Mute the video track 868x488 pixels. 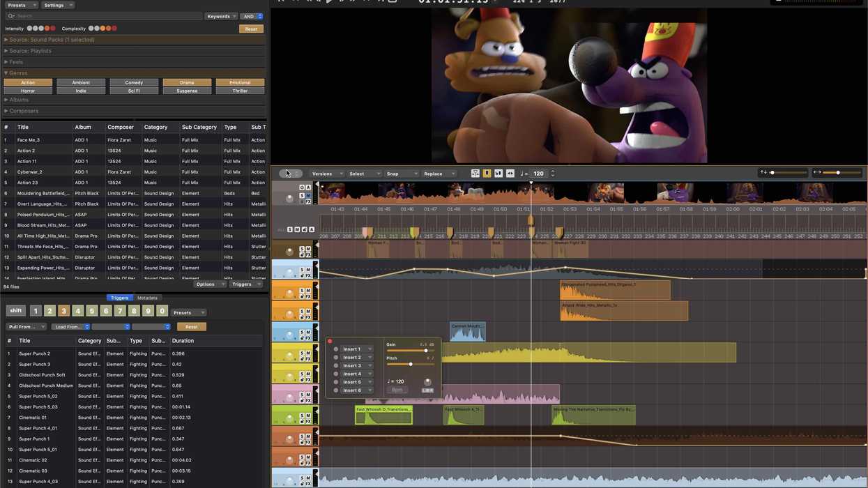308,195
